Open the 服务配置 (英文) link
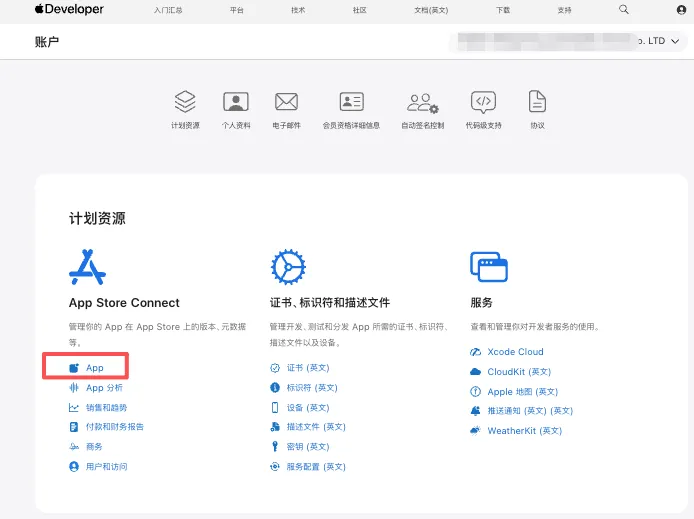The height and width of the screenshot is (519, 694). (x=316, y=466)
